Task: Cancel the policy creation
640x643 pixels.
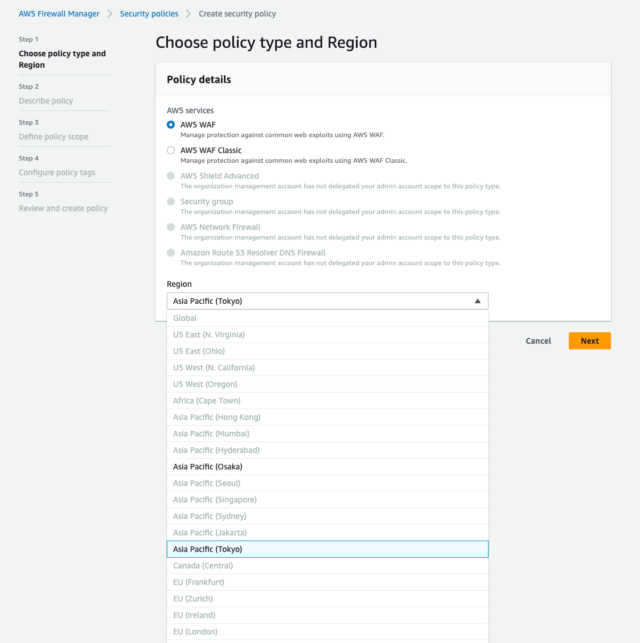Action: coord(538,341)
